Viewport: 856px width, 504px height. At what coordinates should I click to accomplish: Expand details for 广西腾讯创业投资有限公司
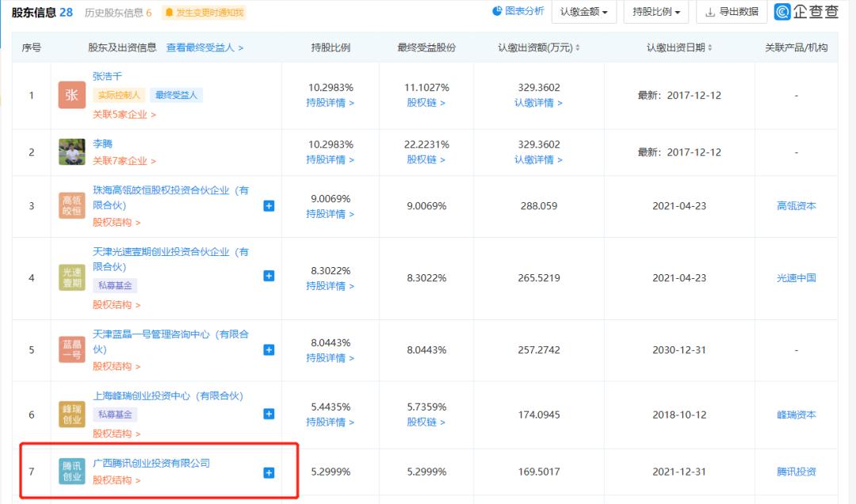point(269,472)
